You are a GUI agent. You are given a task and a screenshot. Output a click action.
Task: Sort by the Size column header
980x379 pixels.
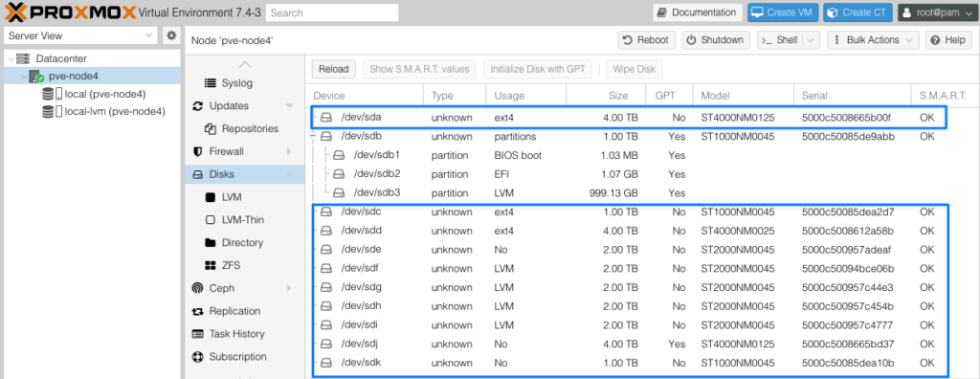pyautogui.click(x=606, y=96)
